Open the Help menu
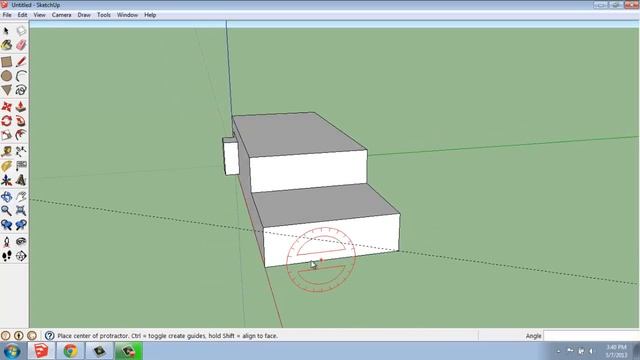This screenshot has width=640, height=360. click(150, 15)
